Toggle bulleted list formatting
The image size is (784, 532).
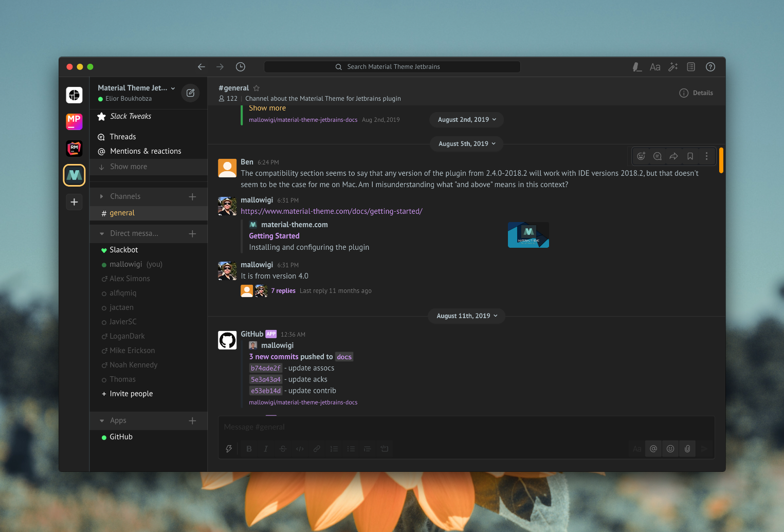(351, 449)
